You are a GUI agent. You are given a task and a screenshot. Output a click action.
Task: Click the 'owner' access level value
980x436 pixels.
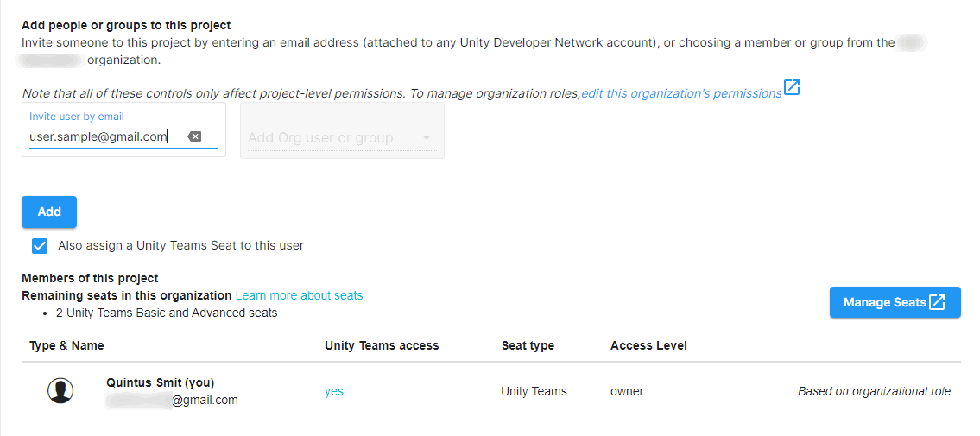627,391
